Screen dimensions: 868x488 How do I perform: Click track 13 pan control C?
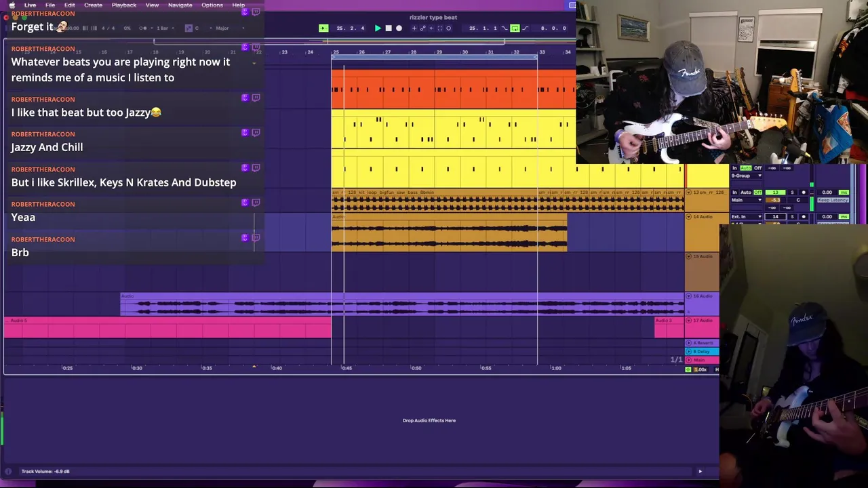pos(798,200)
